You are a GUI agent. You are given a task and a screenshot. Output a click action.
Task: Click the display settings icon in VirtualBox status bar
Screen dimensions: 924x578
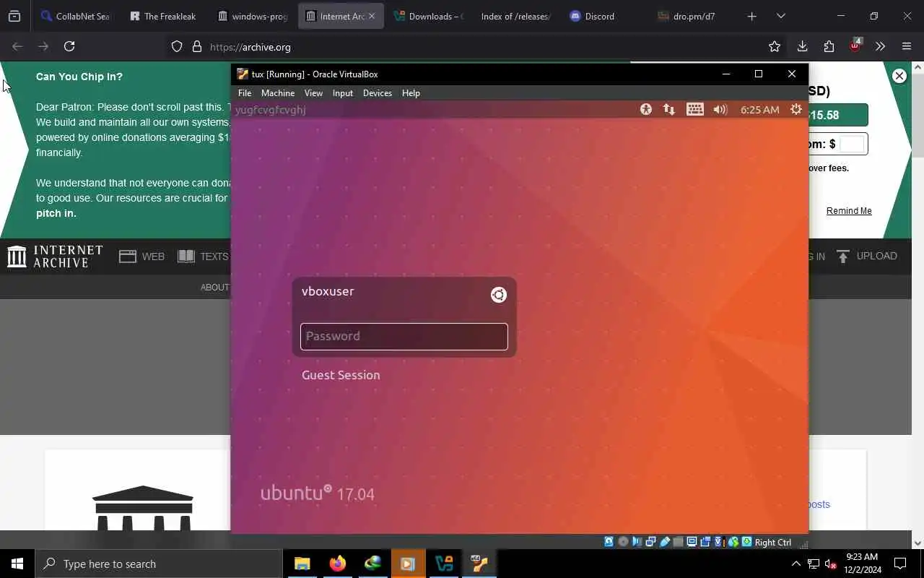[x=692, y=542]
